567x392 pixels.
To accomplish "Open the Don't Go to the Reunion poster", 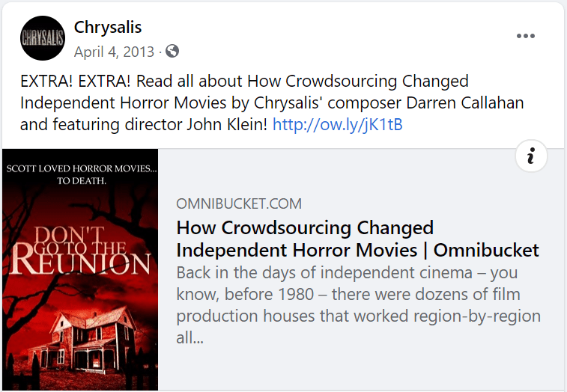I will pos(80,269).
